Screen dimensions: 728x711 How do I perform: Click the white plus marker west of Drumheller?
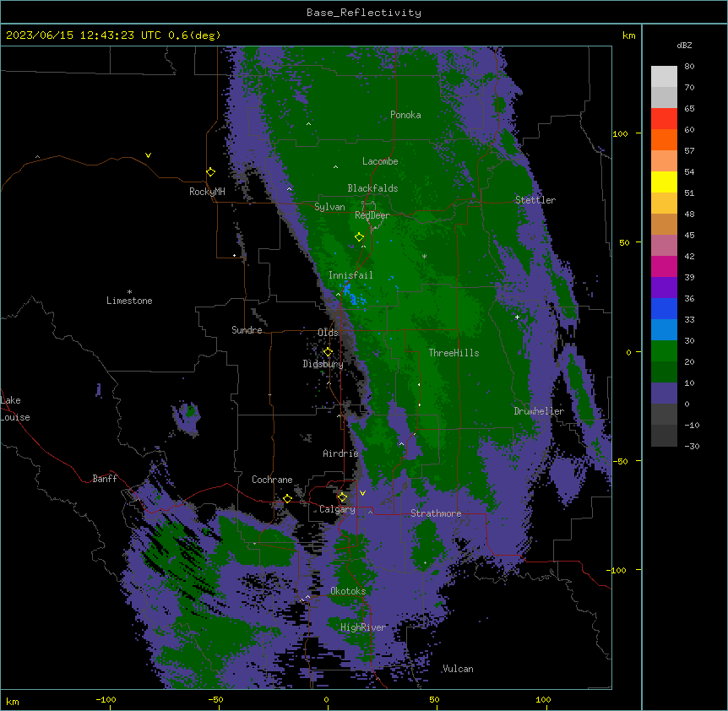(517, 317)
